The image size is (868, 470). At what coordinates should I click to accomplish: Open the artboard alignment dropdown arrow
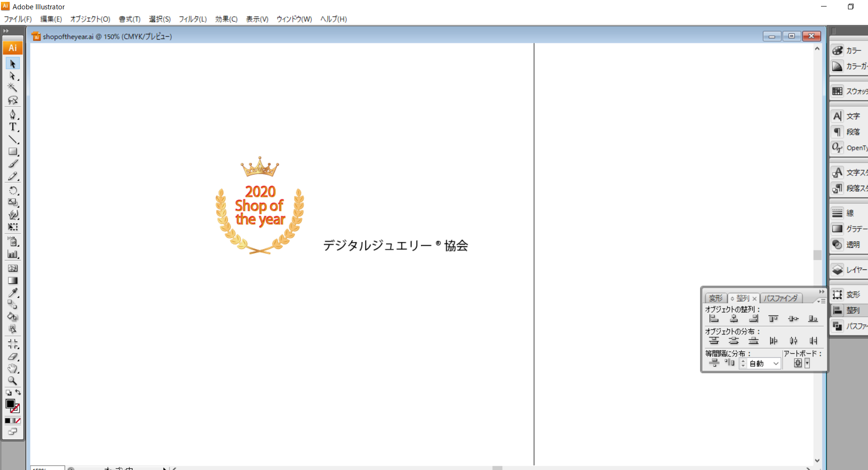[x=807, y=363]
